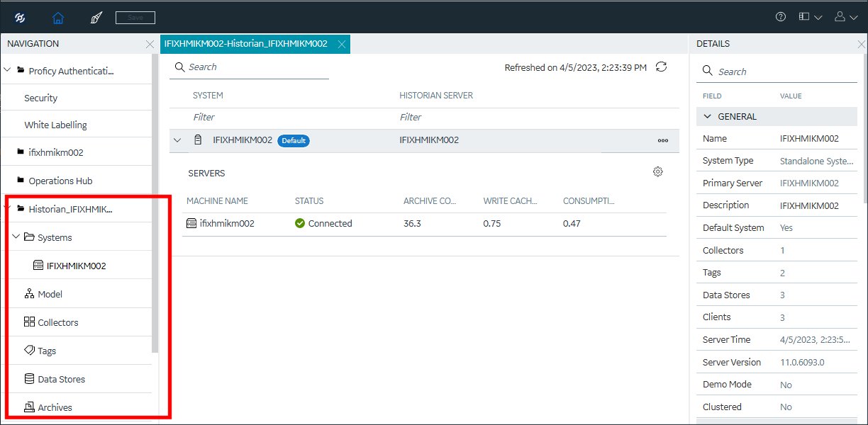Open the ifixhmikm002 navigation node
868x425 pixels.
click(x=56, y=152)
